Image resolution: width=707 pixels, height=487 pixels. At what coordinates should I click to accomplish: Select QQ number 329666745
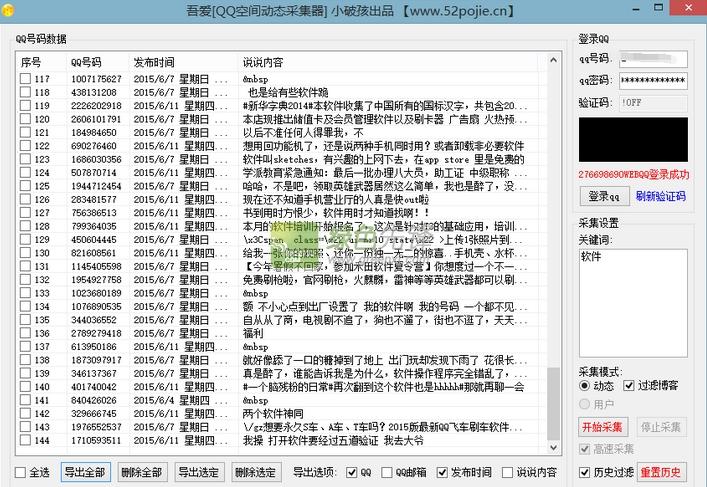pyautogui.click(x=94, y=413)
